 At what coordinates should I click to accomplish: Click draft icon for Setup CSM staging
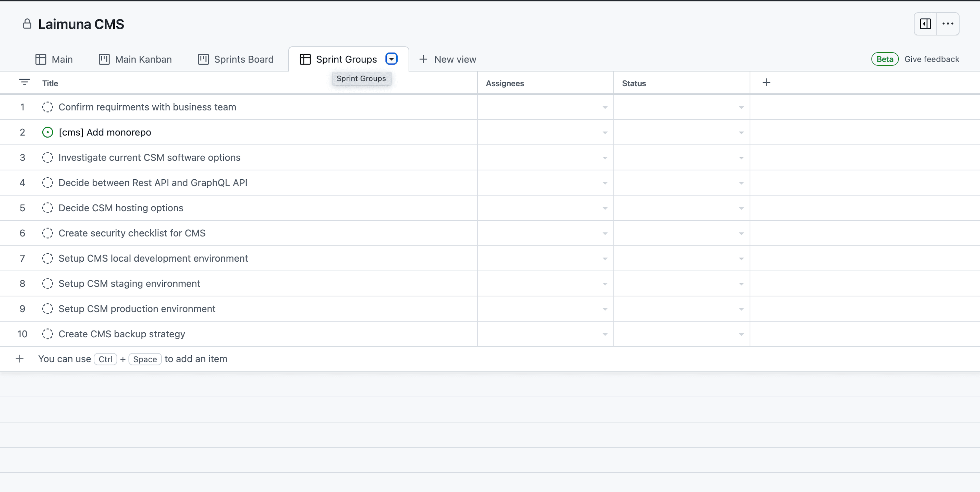[47, 284]
